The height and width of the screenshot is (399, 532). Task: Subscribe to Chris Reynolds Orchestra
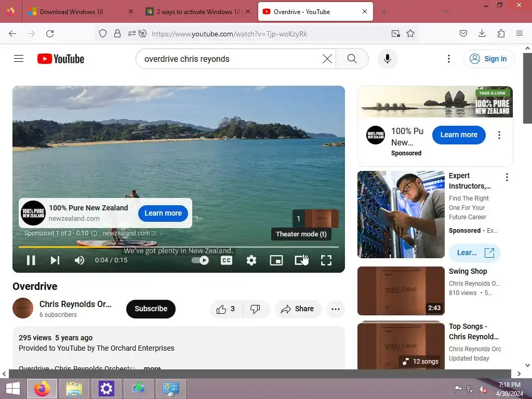point(151,309)
